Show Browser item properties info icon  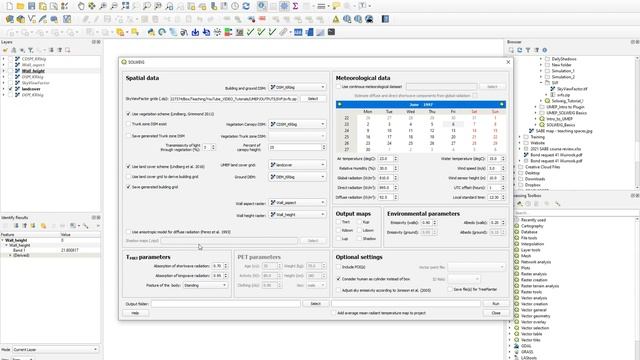[x=545, y=50]
